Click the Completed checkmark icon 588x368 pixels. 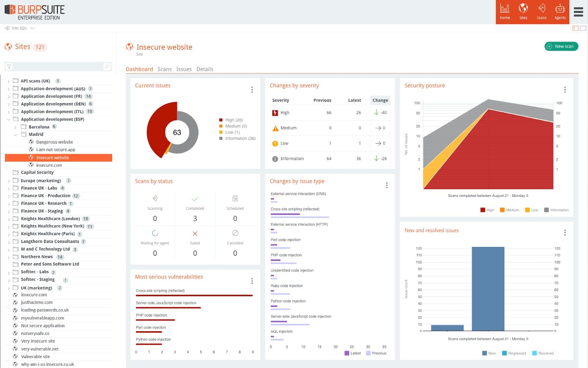[x=195, y=199]
